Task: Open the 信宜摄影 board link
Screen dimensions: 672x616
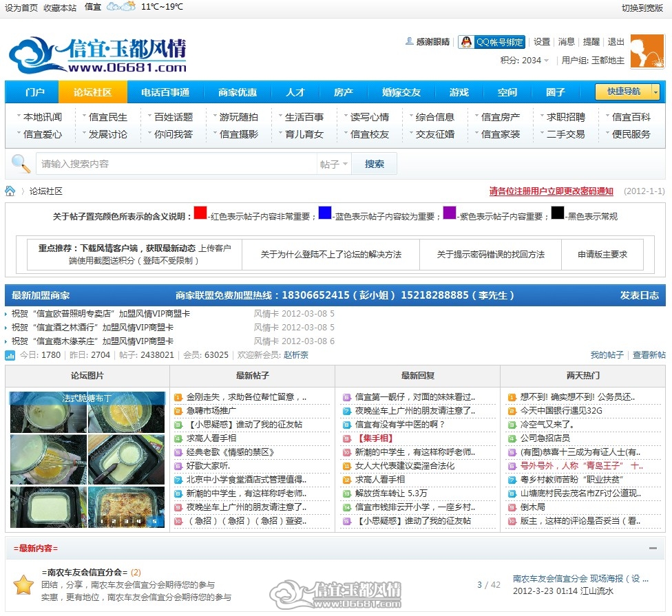Action: click(239, 134)
